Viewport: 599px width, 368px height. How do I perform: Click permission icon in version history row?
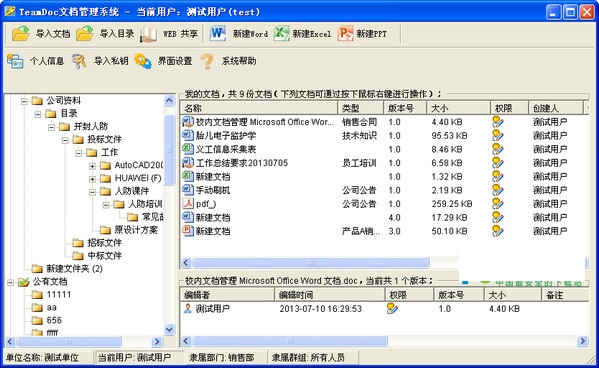(x=392, y=308)
